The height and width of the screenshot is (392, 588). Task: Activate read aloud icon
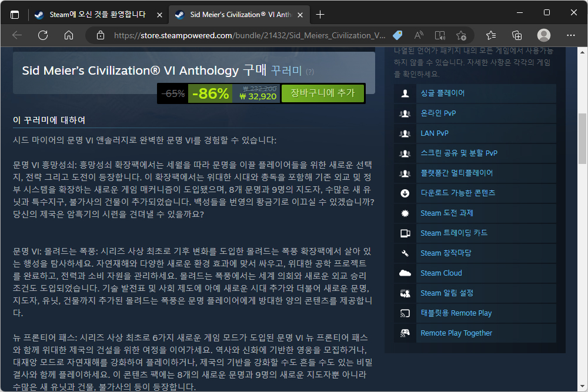point(419,35)
